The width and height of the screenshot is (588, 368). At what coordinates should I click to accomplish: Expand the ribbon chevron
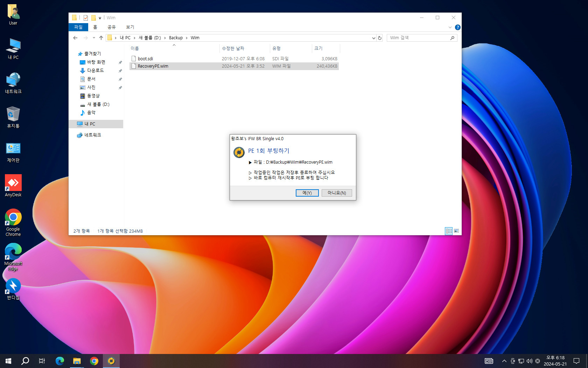tap(450, 27)
